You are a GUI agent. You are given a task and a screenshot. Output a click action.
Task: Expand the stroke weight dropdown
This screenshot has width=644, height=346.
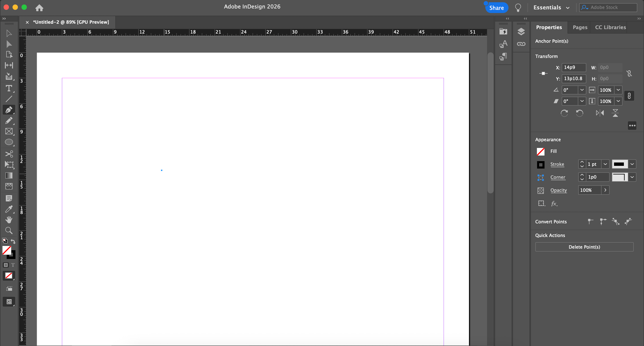[x=605, y=164]
